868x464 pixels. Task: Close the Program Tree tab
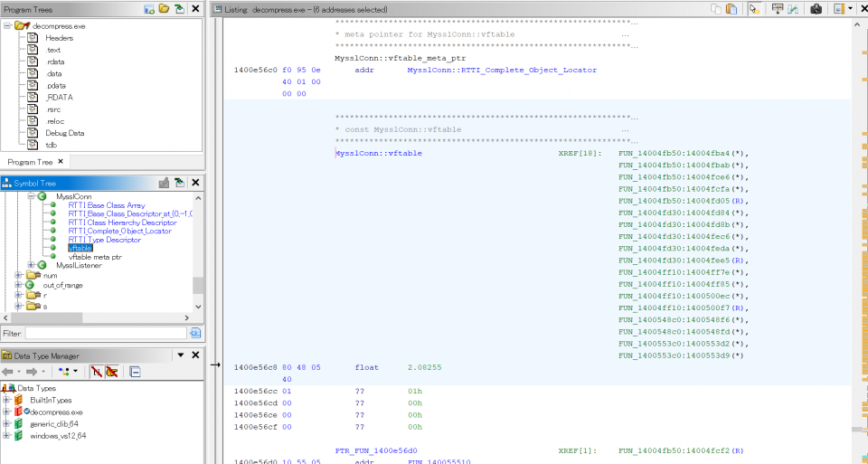click(x=61, y=162)
